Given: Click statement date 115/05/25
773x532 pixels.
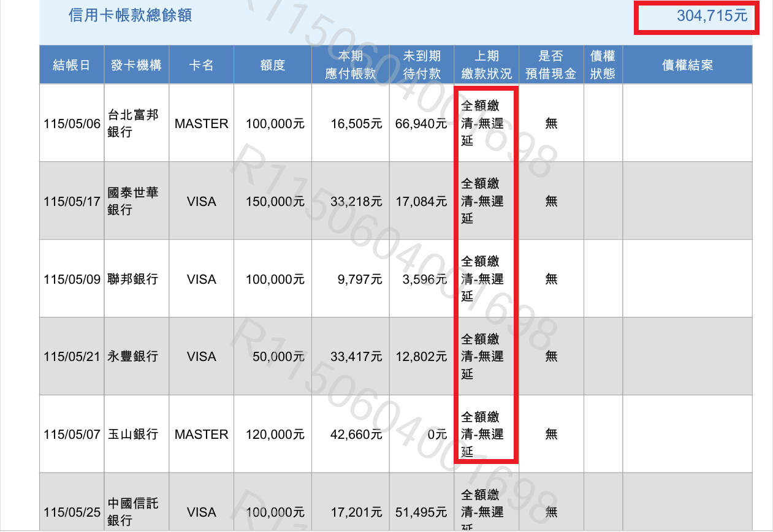Looking at the screenshot, I should pyautogui.click(x=72, y=512).
